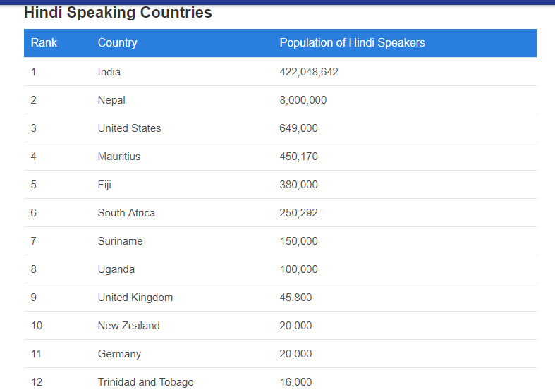Click the New Zealand entry
Image resolution: width=555 pixels, height=392 pixels.
click(128, 326)
